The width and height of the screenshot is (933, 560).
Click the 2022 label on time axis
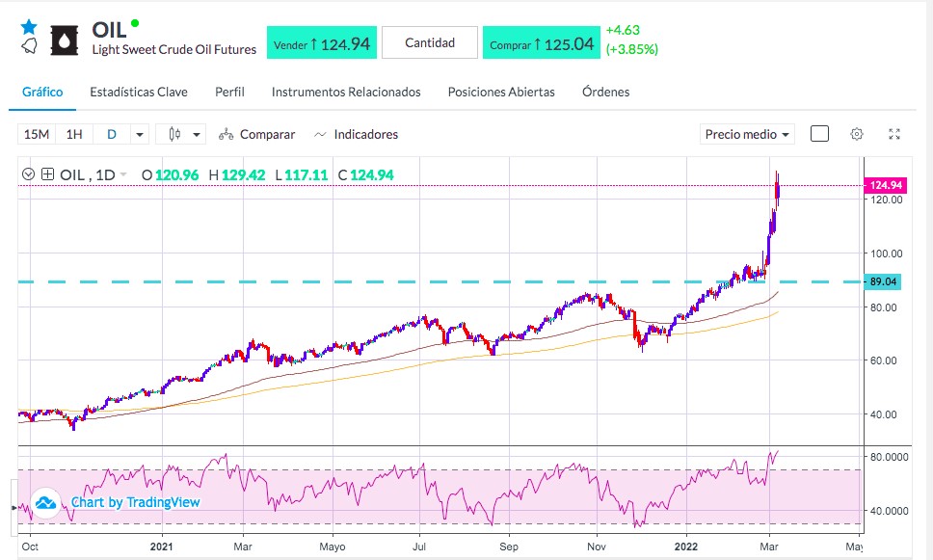coord(685,547)
